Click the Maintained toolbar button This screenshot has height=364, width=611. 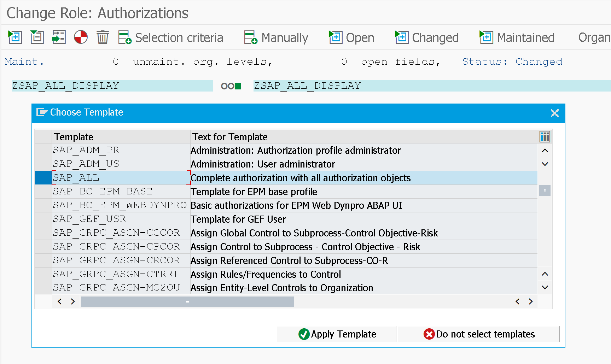point(517,37)
